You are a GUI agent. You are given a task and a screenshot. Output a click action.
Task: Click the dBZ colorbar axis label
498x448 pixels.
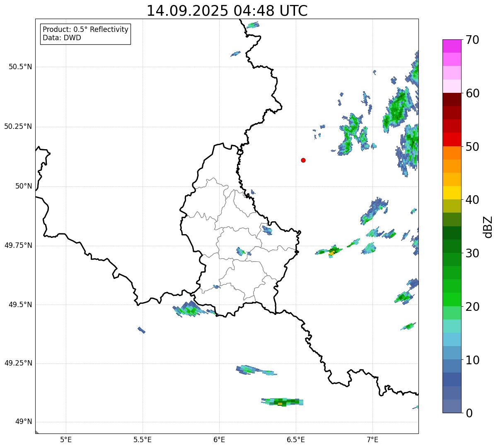(488, 227)
